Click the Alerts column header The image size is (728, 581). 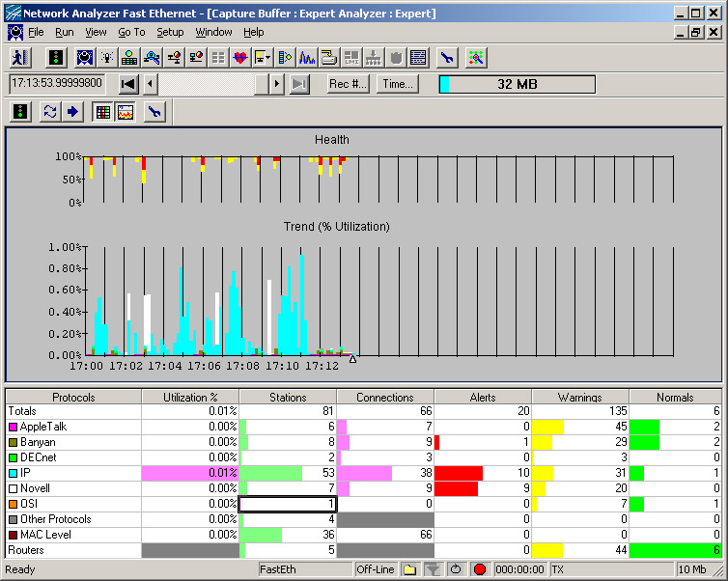(482, 397)
